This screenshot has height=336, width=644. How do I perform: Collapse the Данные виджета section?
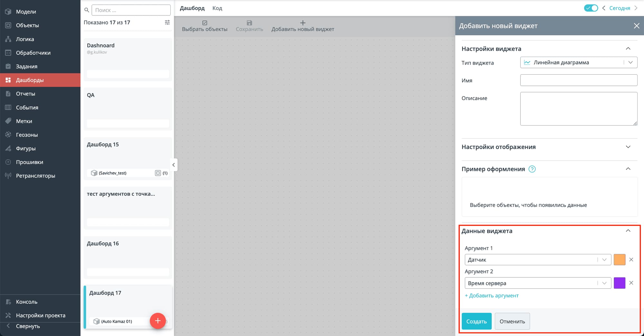[x=628, y=231]
